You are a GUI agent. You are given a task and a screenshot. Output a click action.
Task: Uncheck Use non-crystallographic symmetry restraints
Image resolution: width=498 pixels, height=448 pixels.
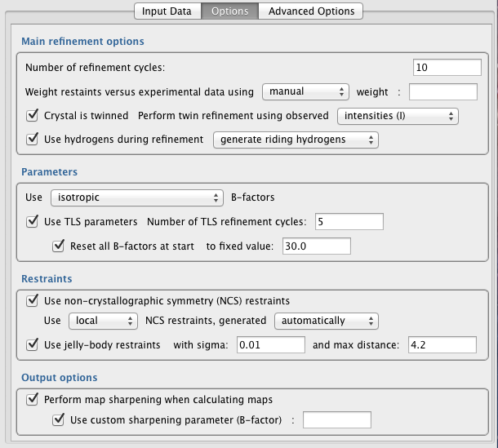coord(33,300)
